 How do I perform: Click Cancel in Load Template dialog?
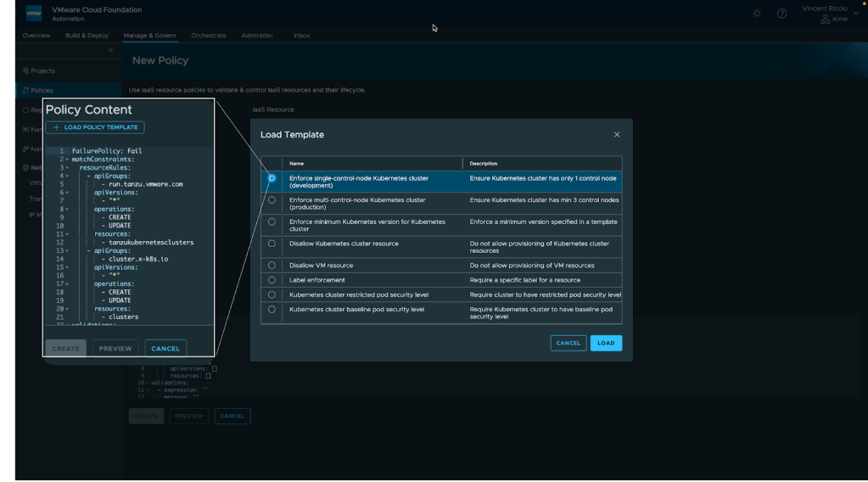[568, 343]
